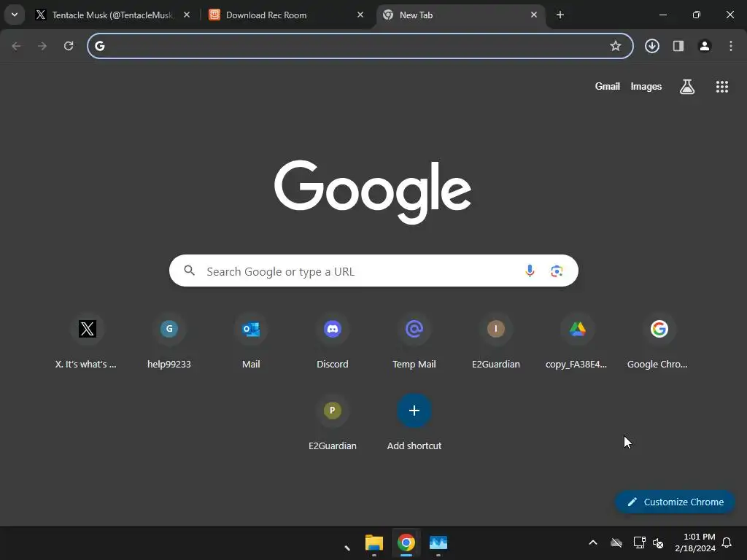The image size is (747, 560).
Task: Open the E2Guardian shortcut with P icon
Action: (333, 423)
